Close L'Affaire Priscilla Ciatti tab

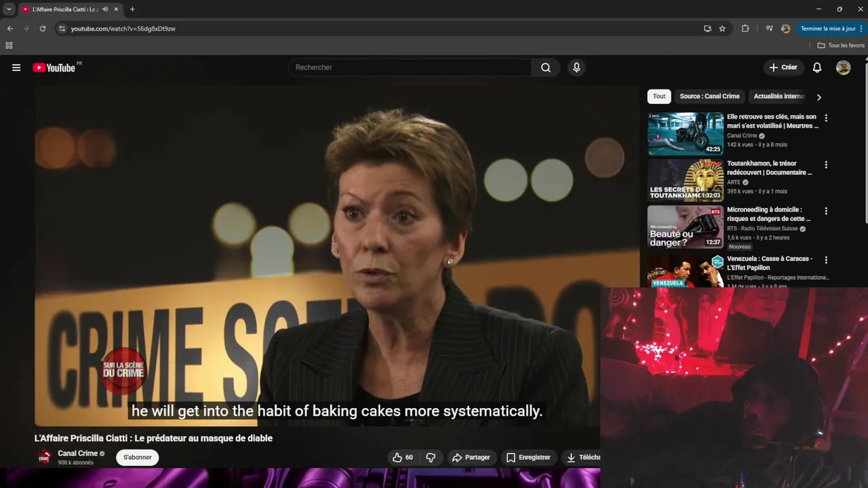[x=116, y=9]
